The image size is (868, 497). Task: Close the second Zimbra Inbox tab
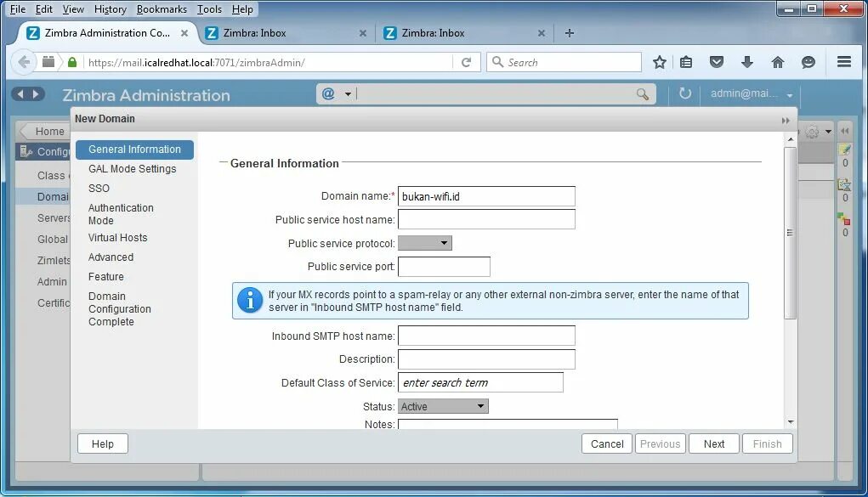click(542, 33)
